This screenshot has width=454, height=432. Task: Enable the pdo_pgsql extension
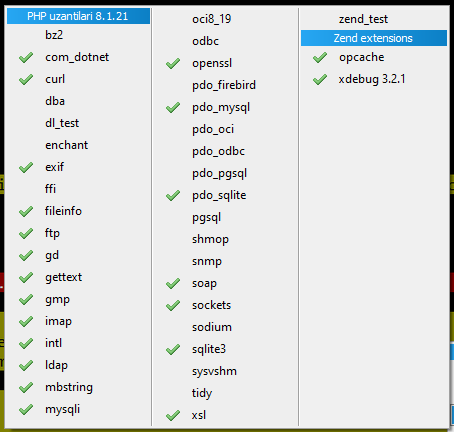225,173
